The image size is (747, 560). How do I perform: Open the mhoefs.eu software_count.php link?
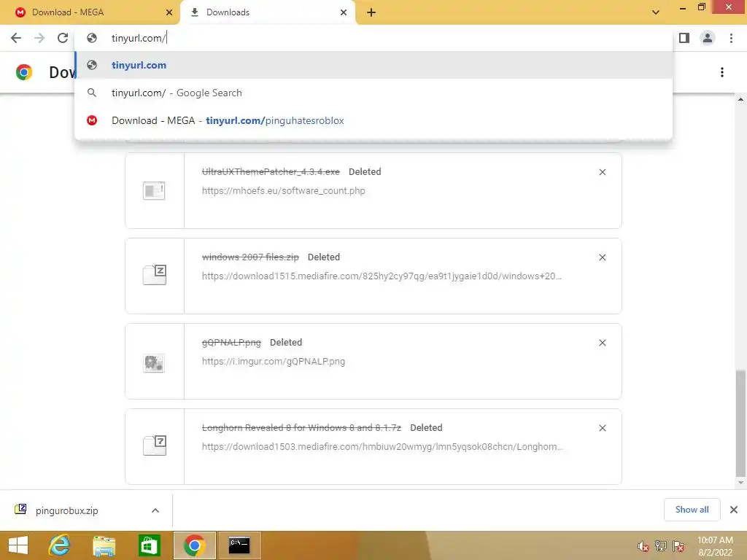coord(284,190)
